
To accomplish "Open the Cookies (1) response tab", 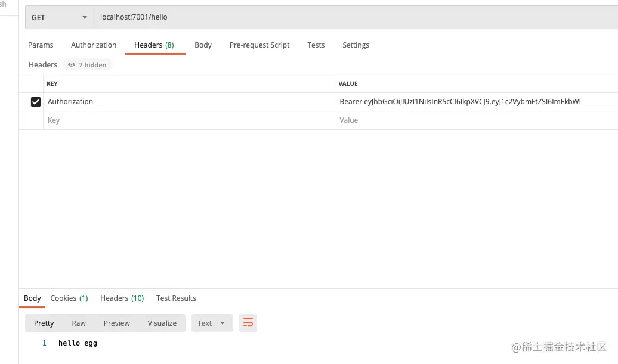I will [x=69, y=298].
